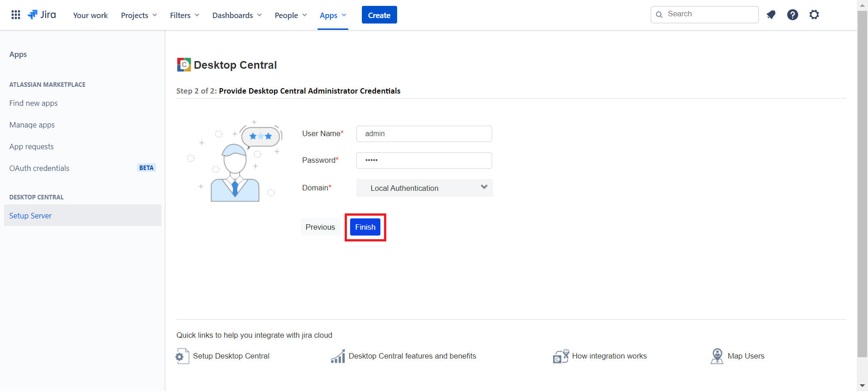Click the Search input box
This screenshot has height=392, width=868.
tap(705, 14)
